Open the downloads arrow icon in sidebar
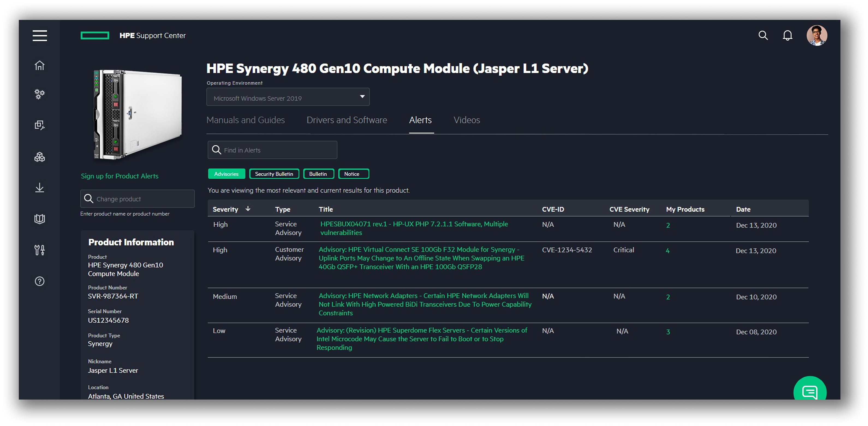Screen dimensions: 868x426 point(40,188)
